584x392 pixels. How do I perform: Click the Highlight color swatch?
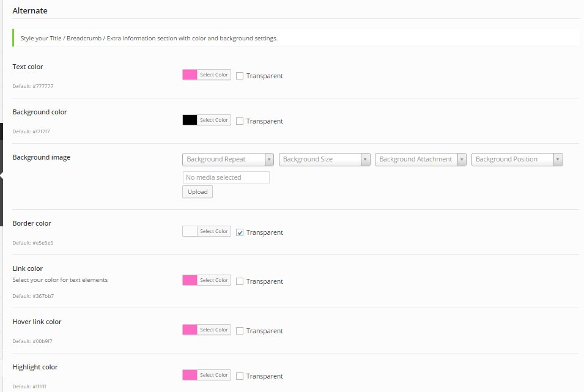pos(190,375)
